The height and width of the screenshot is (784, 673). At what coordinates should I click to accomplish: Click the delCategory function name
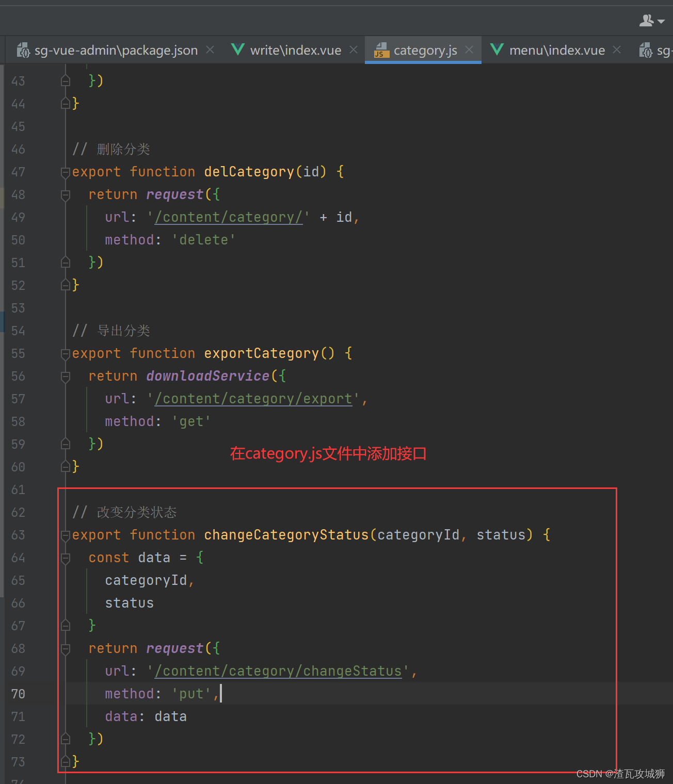[249, 172]
